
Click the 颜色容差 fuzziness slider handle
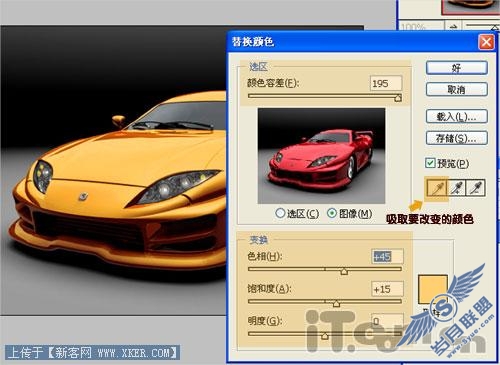[398, 98]
